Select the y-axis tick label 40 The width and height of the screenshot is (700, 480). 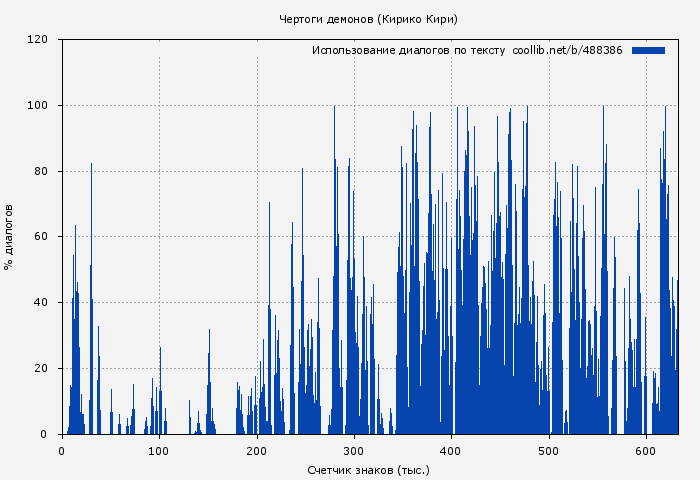pyautogui.click(x=41, y=303)
